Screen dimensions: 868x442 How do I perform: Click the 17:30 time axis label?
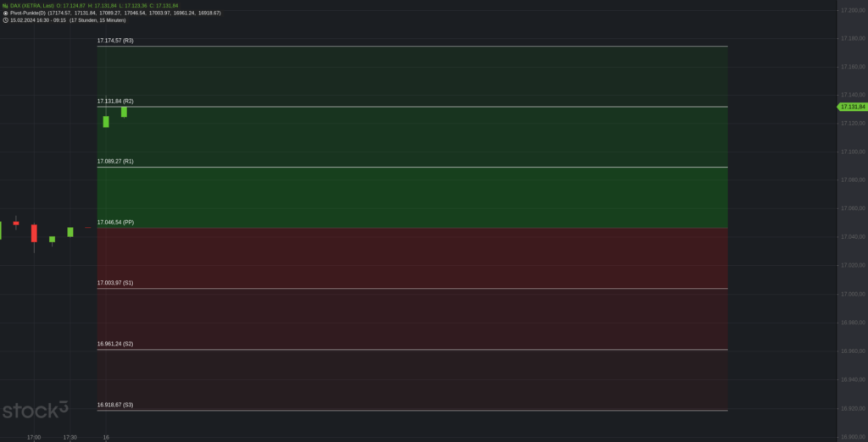point(70,438)
